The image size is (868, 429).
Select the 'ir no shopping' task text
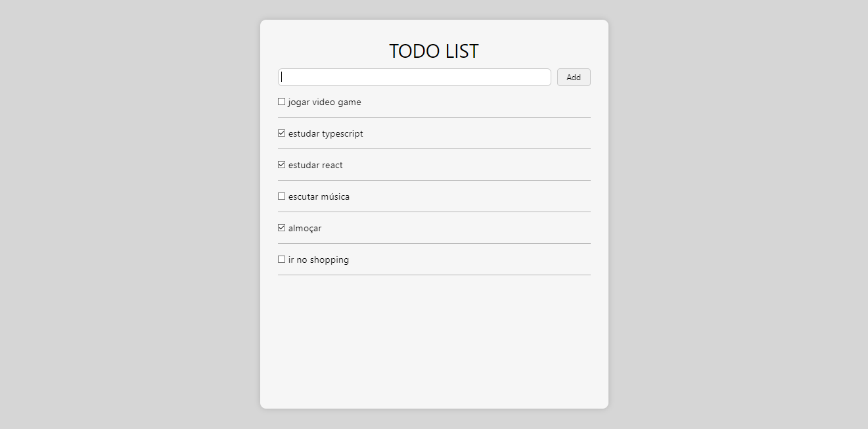318,260
